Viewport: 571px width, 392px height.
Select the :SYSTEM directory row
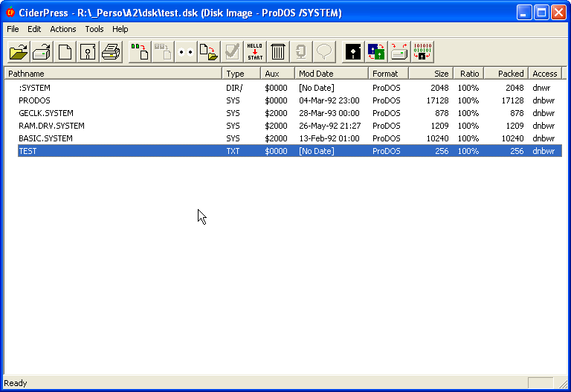[290, 88]
